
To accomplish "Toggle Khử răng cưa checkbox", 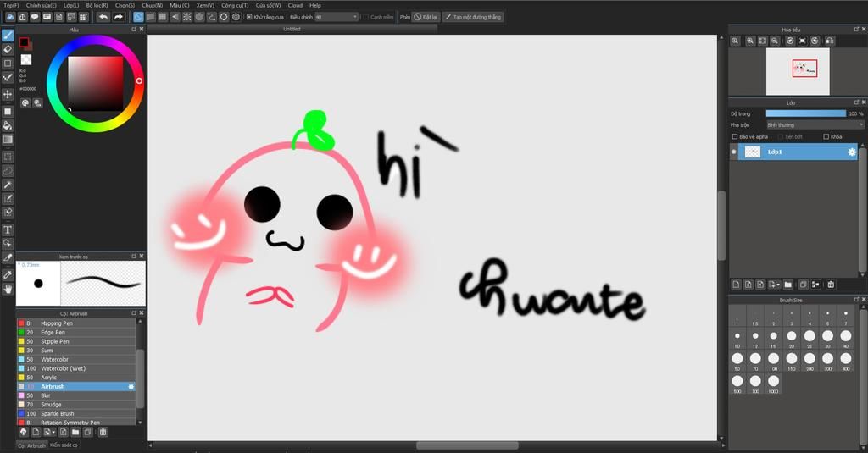I will [x=249, y=17].
